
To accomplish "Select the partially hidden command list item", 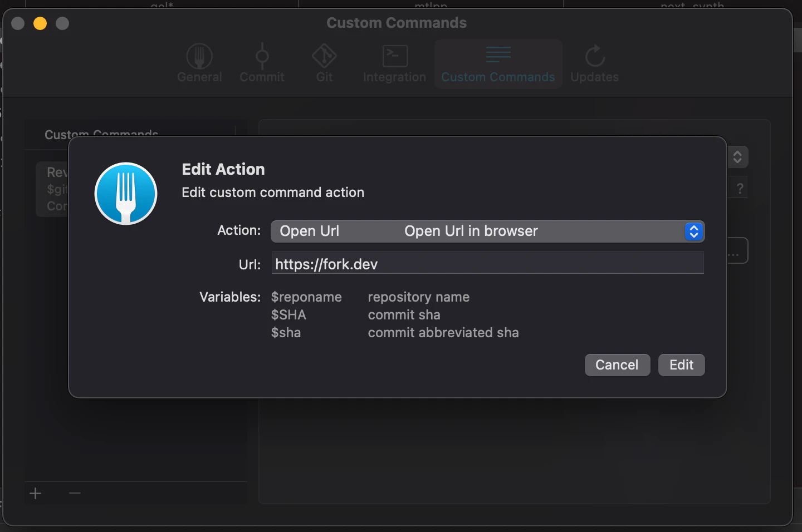I will 52,189.
